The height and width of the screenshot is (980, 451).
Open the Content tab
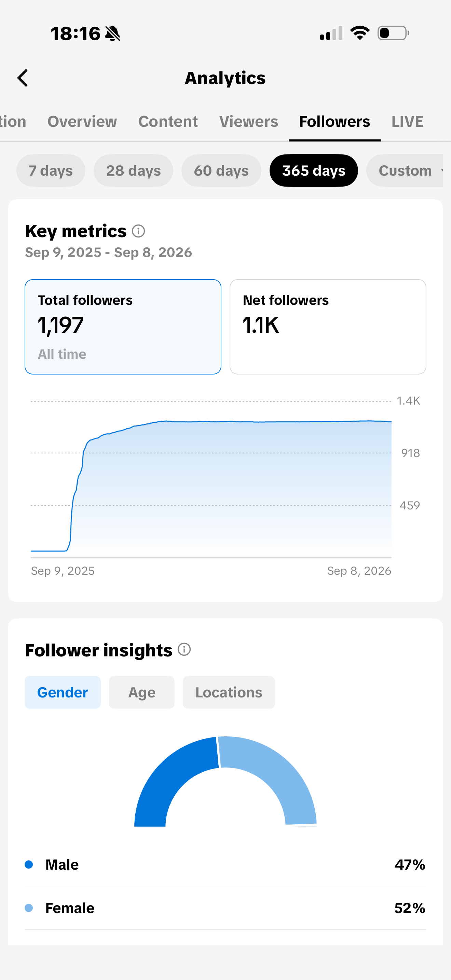pyautogui.click(x=168, y=122)
